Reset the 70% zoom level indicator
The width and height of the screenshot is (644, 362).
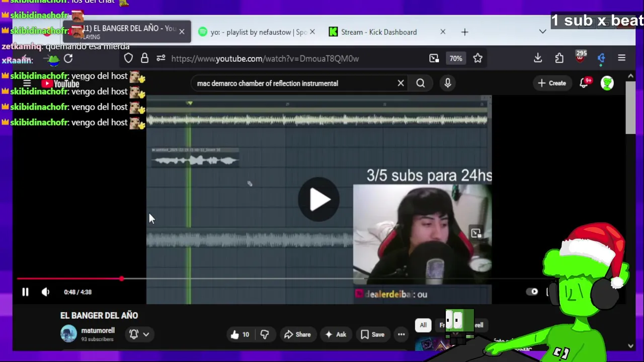(x=456, y=58)
